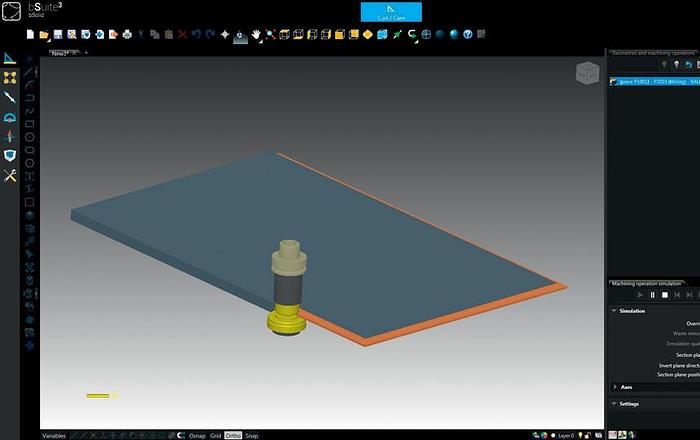The image size is (700, 440).
Task: Toggle Osnap in the status bar
Action: click(x=197, y=435)
